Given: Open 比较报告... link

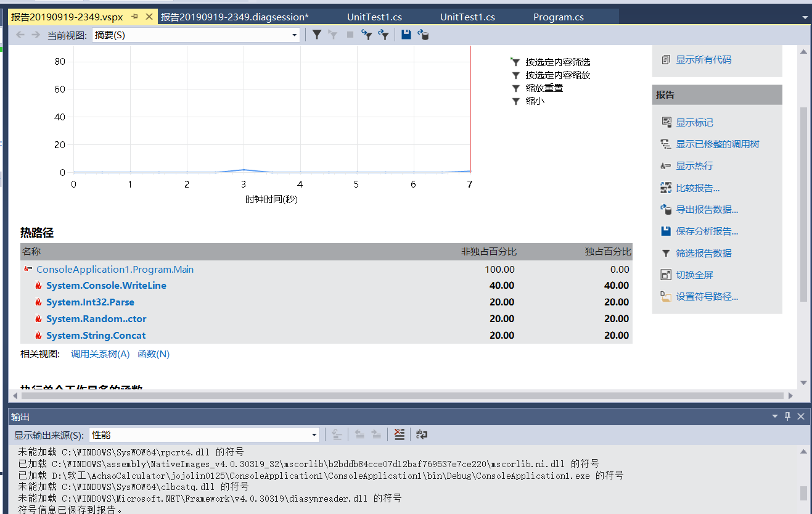Looking at the screenshot, I should [x=698, y=188].
